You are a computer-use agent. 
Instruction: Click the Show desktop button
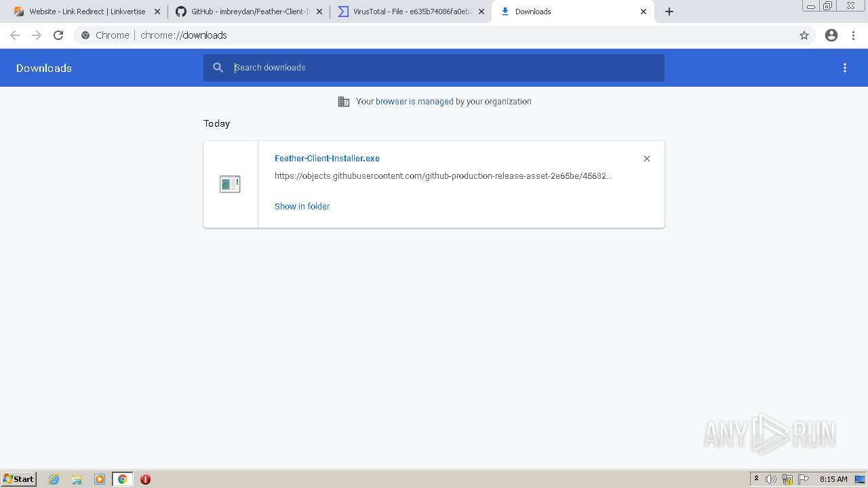(860, 479)
